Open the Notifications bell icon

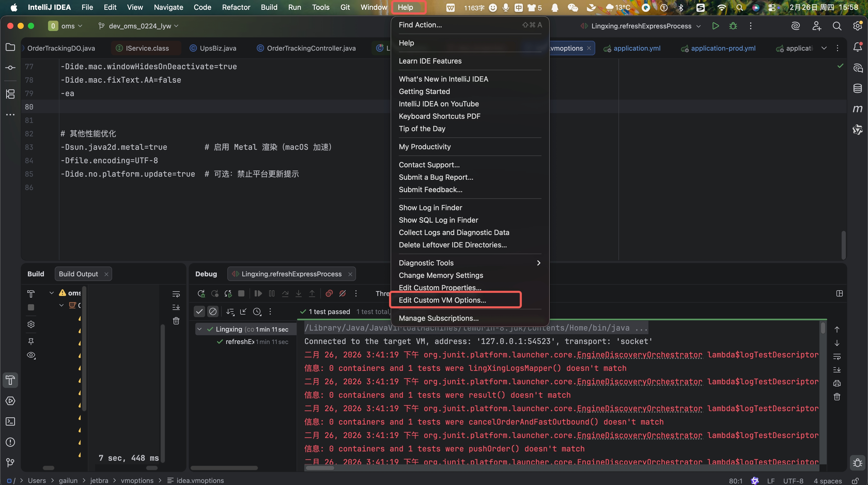pyautogui.click(x=858, y=47)
